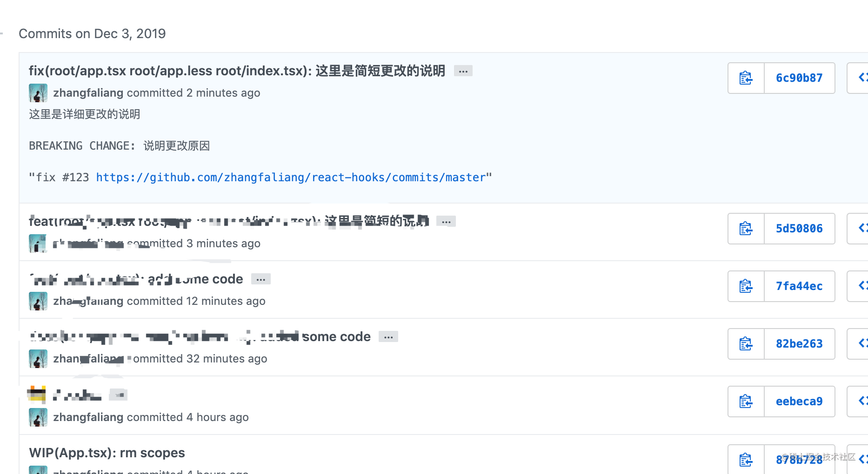868x474 pixels.
Task: Copy full SHA of commit 878b728
Action: tap(746, 460)
